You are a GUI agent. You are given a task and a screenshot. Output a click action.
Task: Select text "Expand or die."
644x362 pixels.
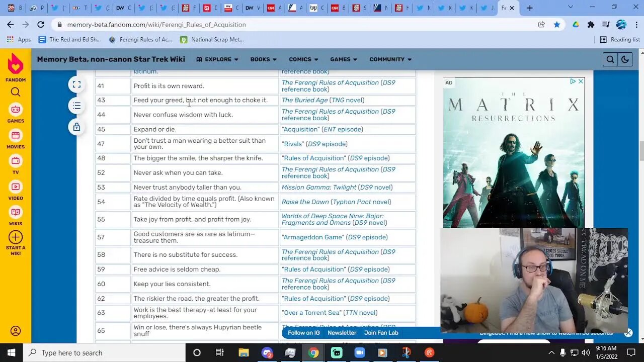[155, 129]
